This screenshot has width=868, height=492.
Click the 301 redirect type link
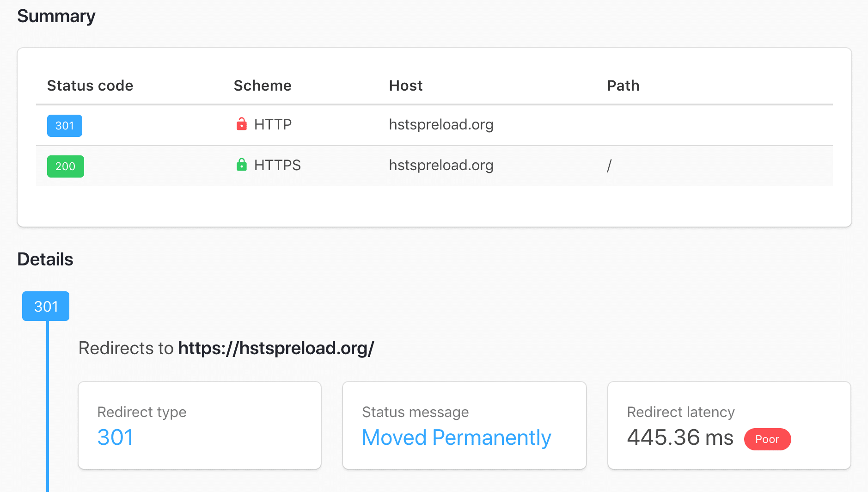click(115, 437)
